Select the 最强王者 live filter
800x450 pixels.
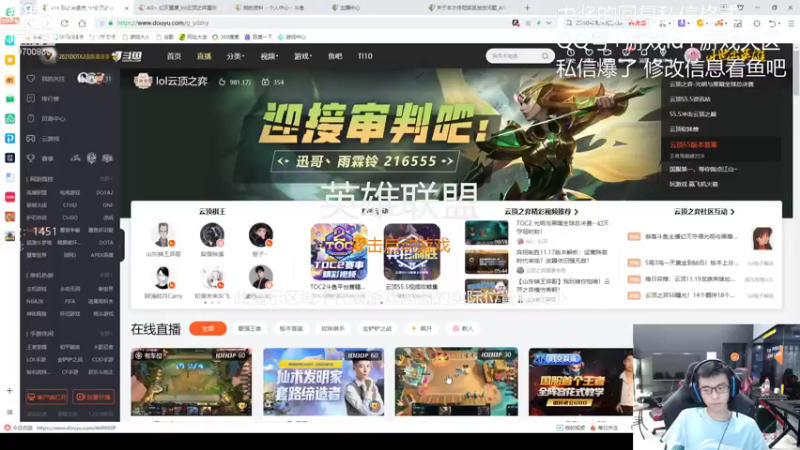tap(249, 329)
